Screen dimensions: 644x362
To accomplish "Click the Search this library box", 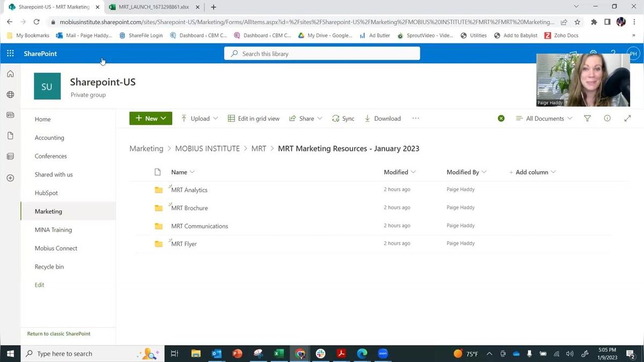I will point(322,54).
